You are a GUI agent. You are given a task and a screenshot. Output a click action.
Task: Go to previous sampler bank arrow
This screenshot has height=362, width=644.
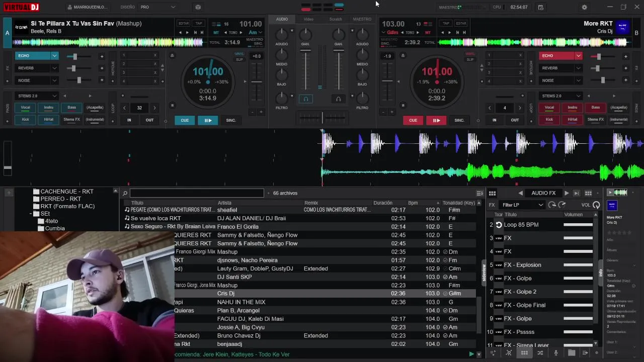[x=521, y=193]
